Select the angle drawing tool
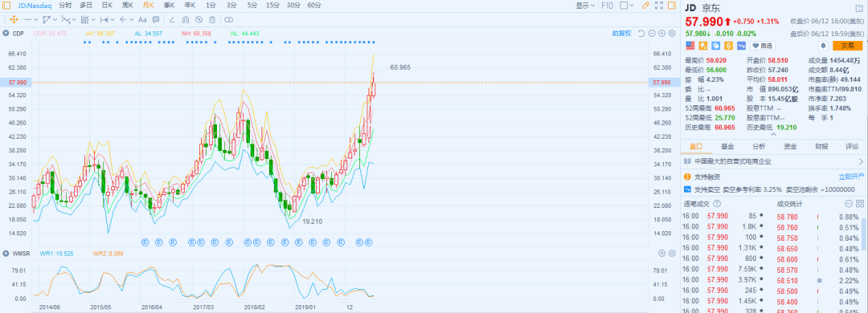This screenshot has height=313, width=868. pyautogui.click(x=172, y=19)
